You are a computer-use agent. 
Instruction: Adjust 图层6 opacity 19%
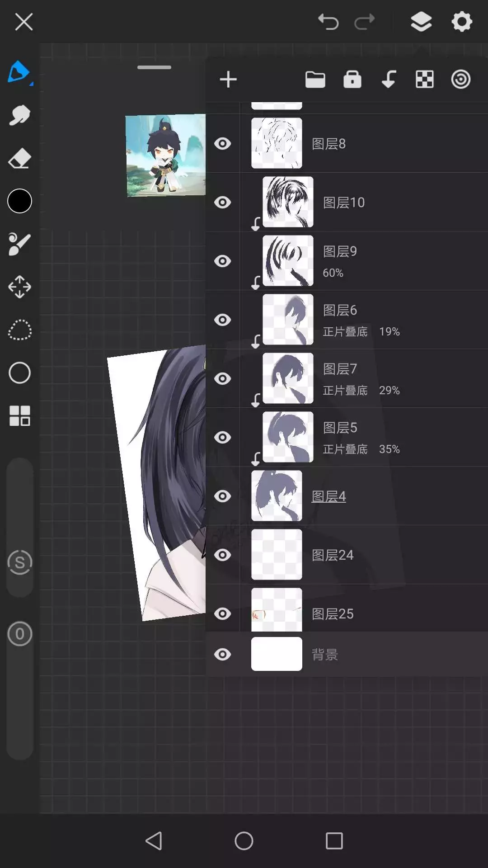click(x=389, y=331)
